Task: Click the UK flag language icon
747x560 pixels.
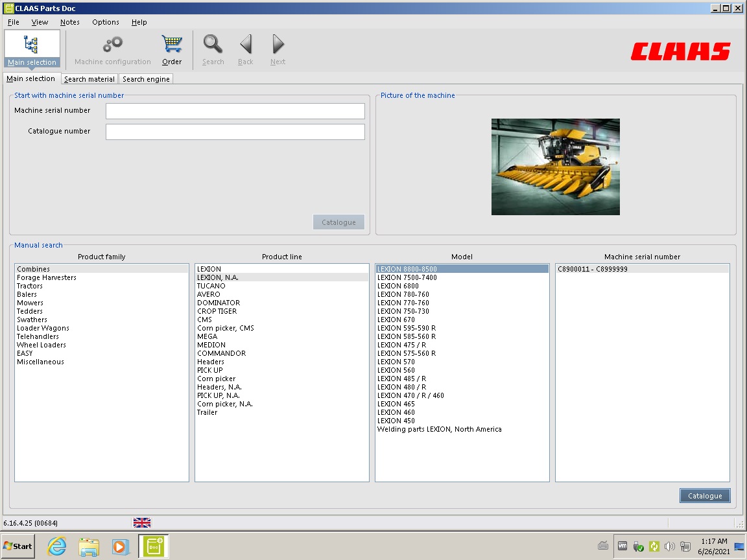Action: (142, 523)
